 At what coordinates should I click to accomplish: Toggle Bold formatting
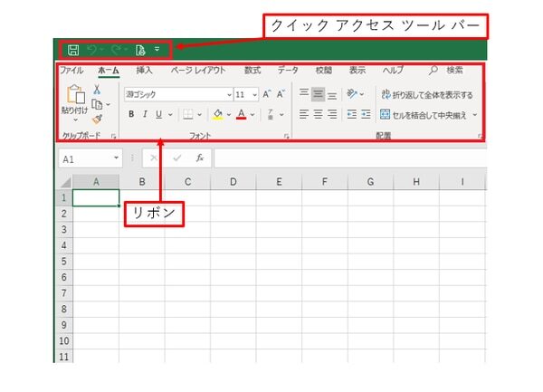point(131,114)
